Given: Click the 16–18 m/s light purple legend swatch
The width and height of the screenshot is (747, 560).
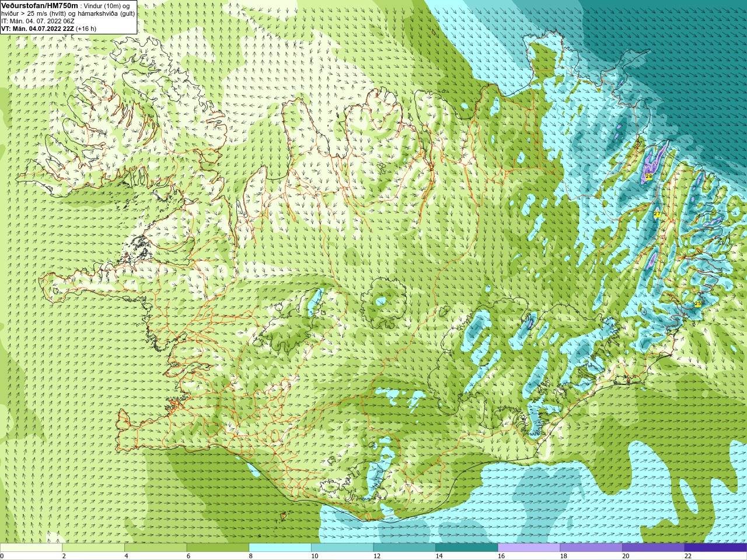Looking at the screenshot, I should click(x=529, y=548).
